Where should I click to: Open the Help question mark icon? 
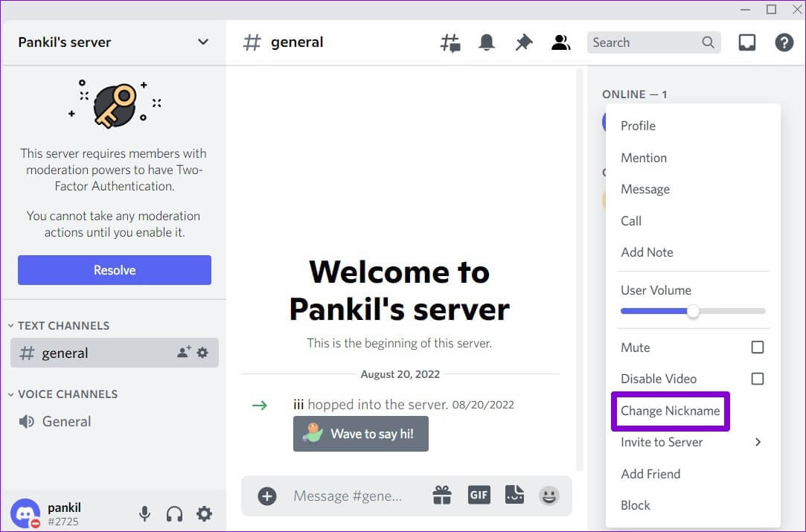[x=784, y=42]
